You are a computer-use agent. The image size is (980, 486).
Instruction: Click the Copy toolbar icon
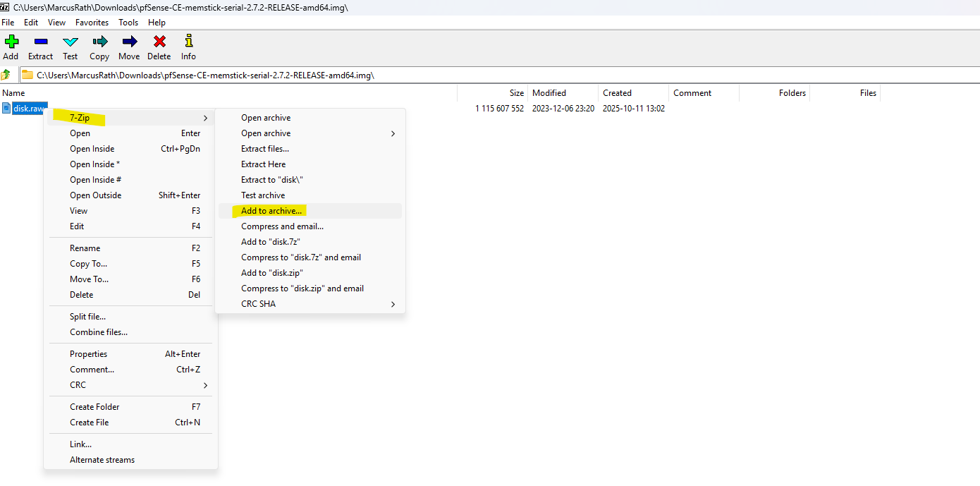click(99, 42)
